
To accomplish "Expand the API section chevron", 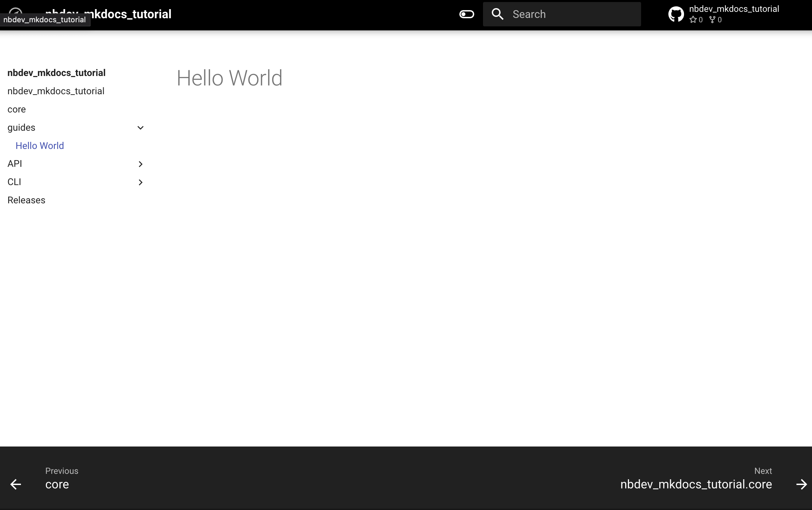I will [141, 164].
